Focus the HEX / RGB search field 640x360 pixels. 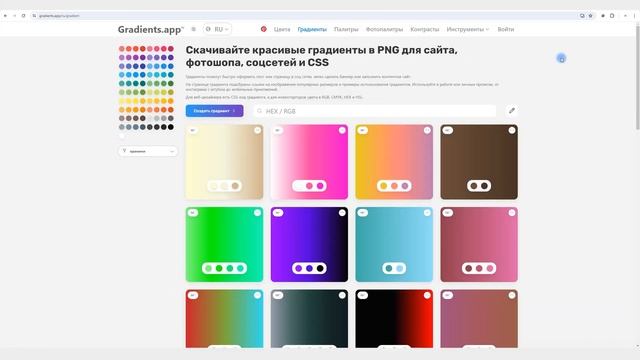click(x=375, y=111)
